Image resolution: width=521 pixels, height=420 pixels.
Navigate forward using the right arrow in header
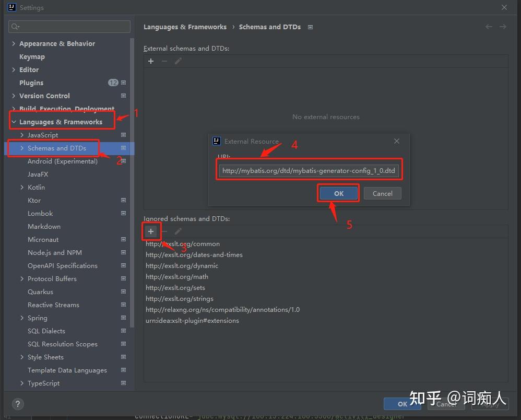[x=503, y=27]
